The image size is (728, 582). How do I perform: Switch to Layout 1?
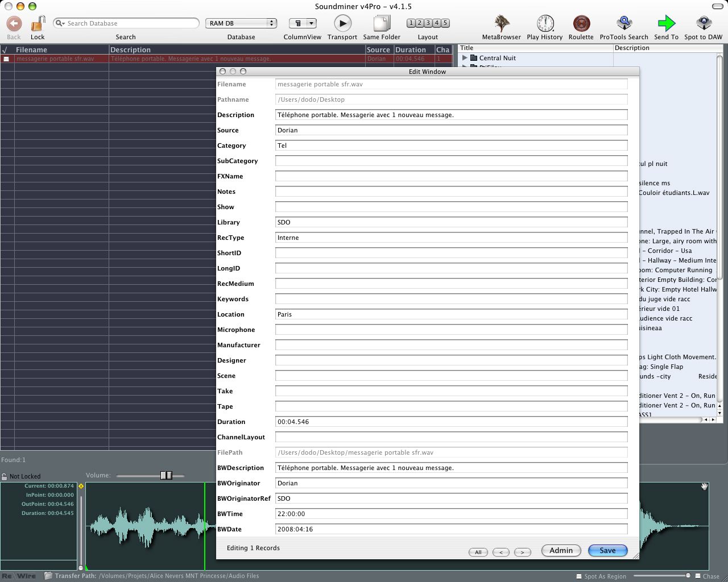coord(411,23)
